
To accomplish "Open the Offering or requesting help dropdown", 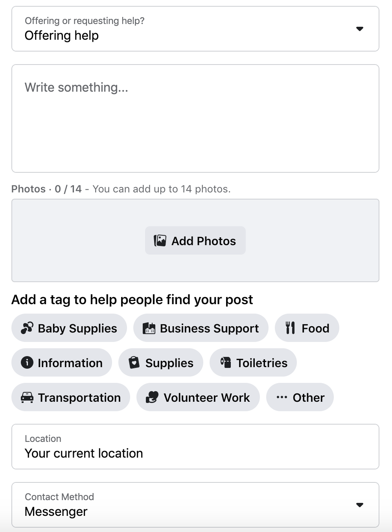I will click(195, 29).
